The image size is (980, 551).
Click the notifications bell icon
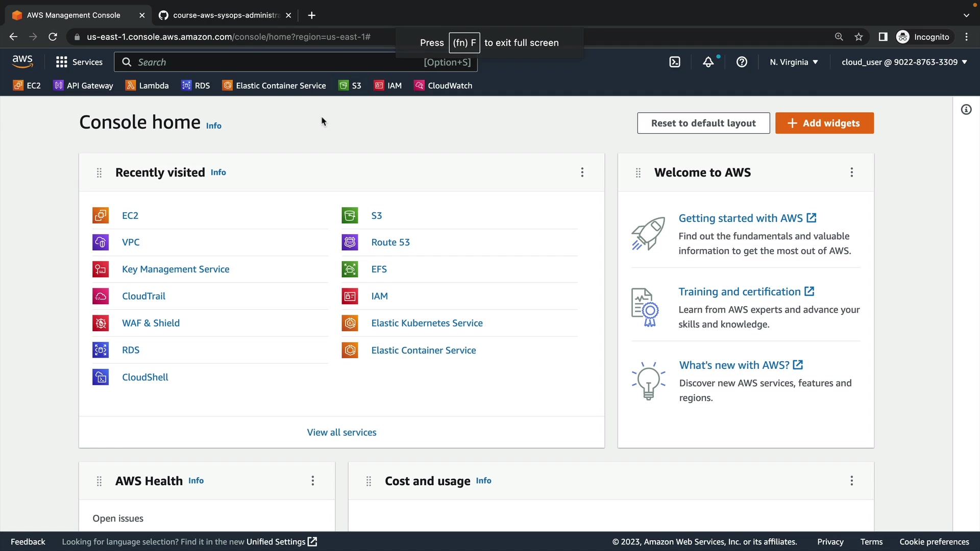pyautogui.click(x=708, y=62)
